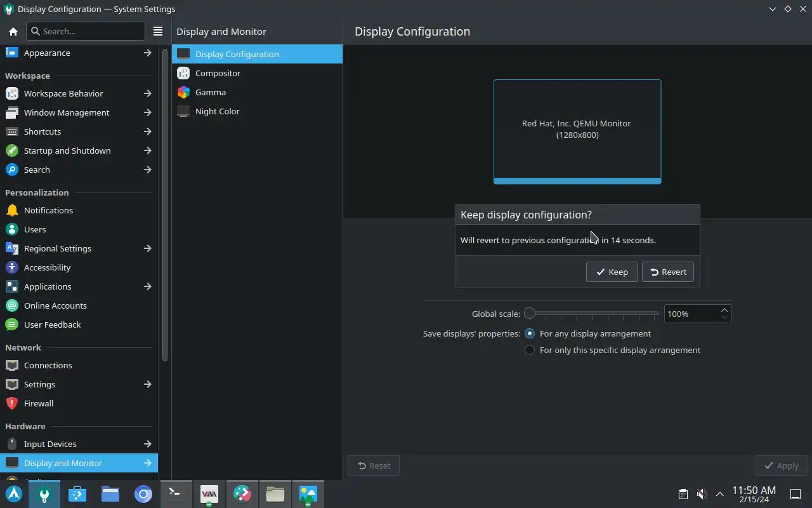This screenshot has height=508, width=812.
Task: Expand network Settings arrow
Action: pos(147,384)
